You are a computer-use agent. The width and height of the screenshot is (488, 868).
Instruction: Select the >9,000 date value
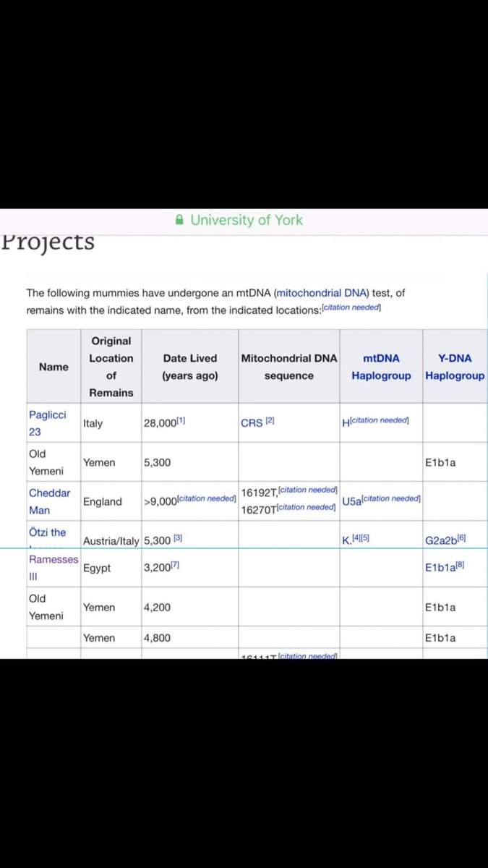click(160, 501)
